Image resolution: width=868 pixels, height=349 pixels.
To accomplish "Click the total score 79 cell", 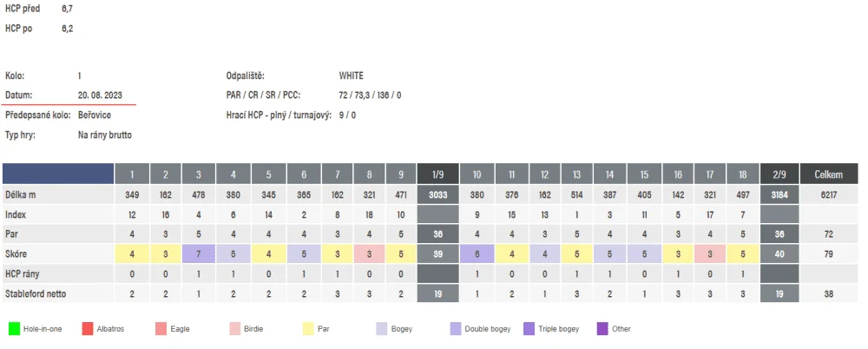I will click(829, 254).
